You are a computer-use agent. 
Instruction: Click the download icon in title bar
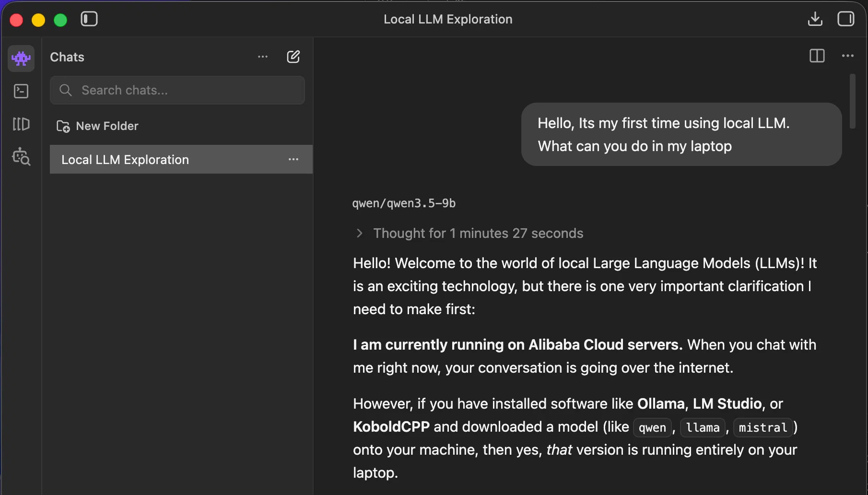(x=815, y=19)
